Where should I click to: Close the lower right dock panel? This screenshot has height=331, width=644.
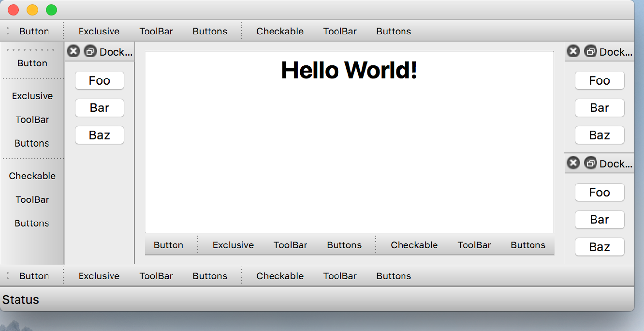click(573, 163)
